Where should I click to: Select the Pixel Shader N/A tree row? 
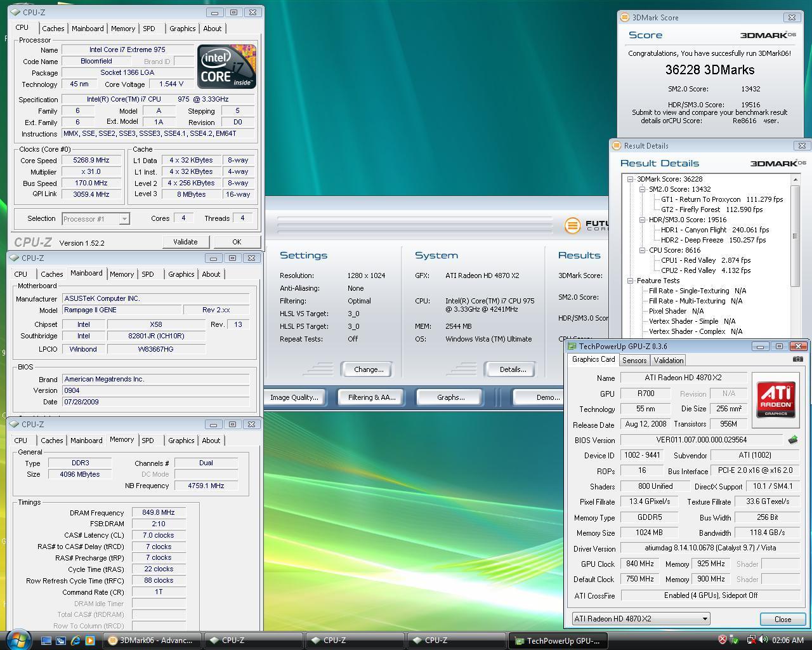point(676,311)
